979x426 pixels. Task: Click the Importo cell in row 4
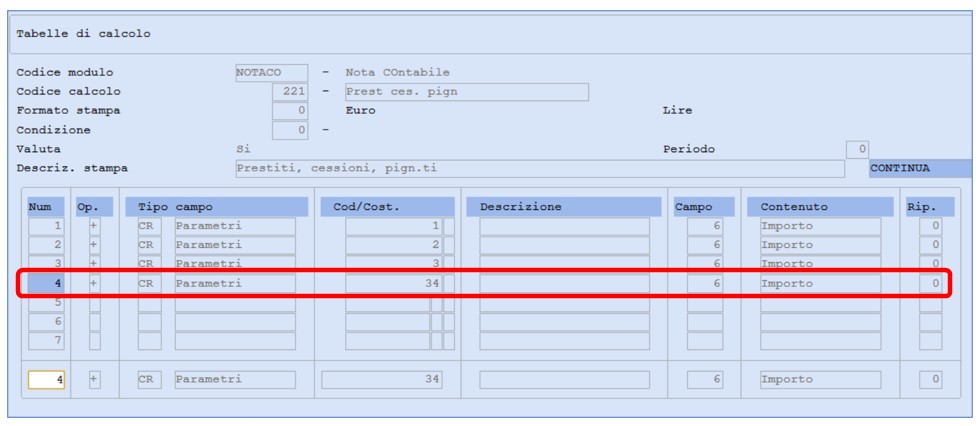[x=820, y=283]
